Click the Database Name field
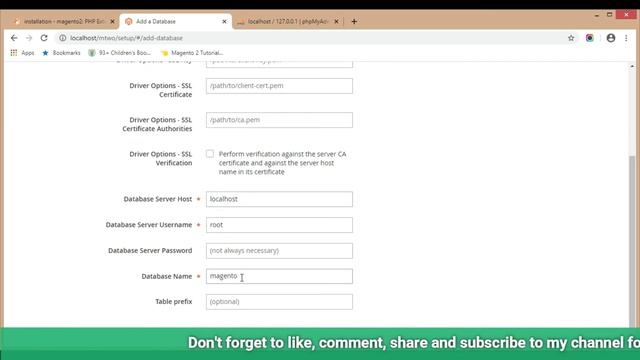The height and width of the screenshot is (360, 640). coord(279,276)
